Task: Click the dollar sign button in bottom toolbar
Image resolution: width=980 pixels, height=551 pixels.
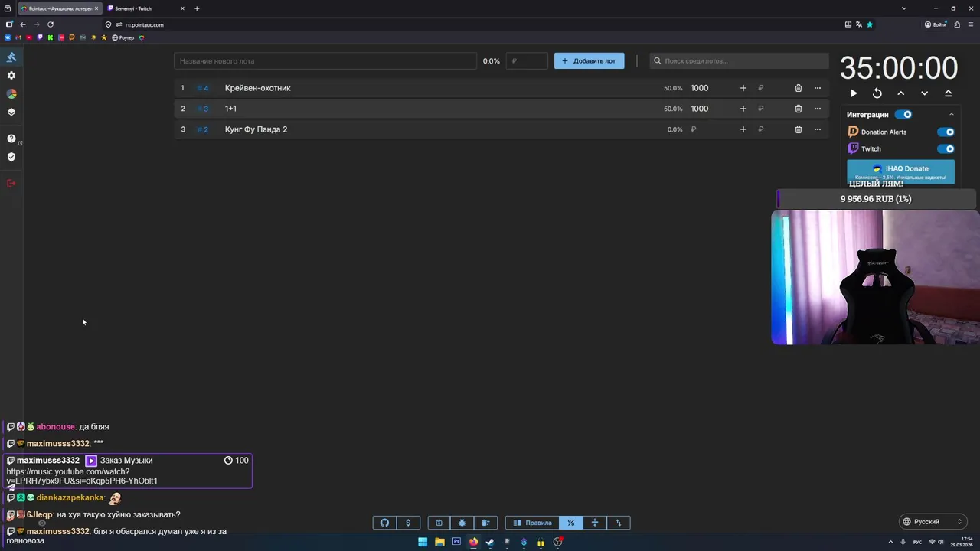Action: click(408, 523)
